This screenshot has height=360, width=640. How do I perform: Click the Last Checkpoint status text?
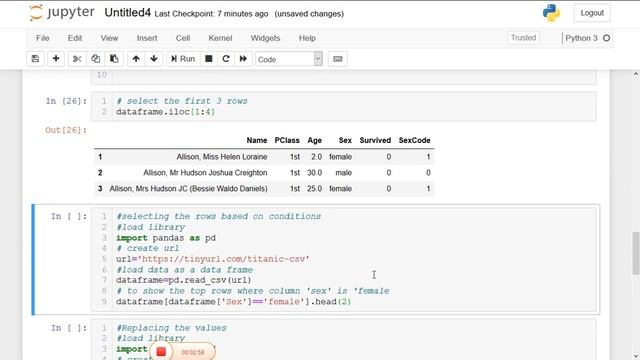[211, 13]
